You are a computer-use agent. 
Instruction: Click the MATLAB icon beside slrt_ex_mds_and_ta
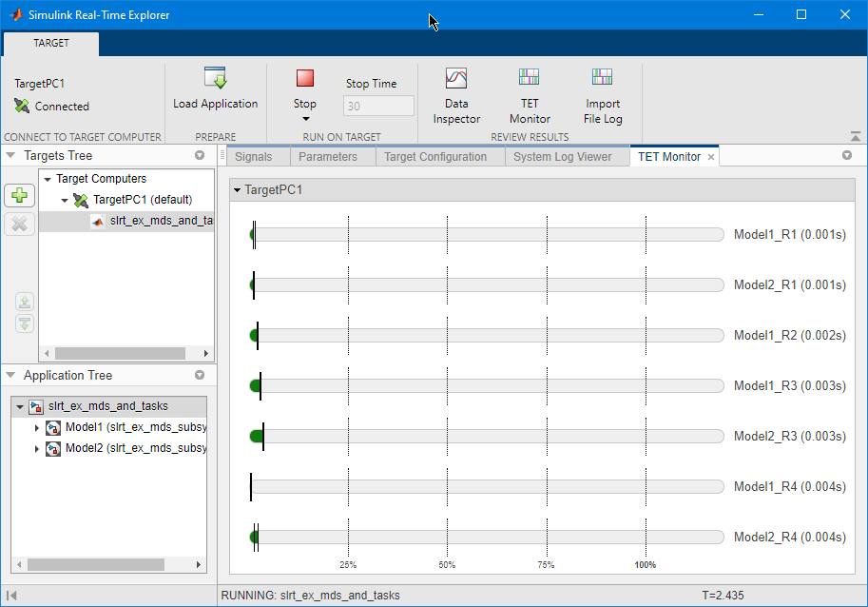[x=98, y=221]
